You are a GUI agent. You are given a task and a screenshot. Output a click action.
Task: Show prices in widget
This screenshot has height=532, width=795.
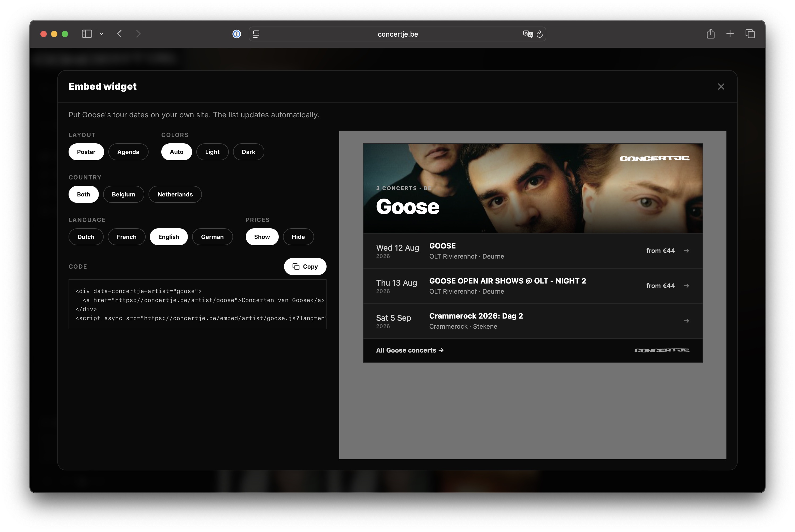tap(262, 237)
